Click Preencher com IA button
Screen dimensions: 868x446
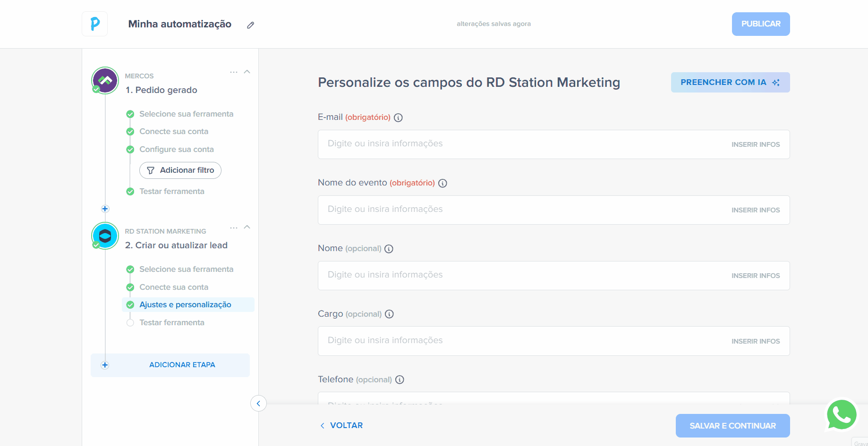click(x=730, y=82)
